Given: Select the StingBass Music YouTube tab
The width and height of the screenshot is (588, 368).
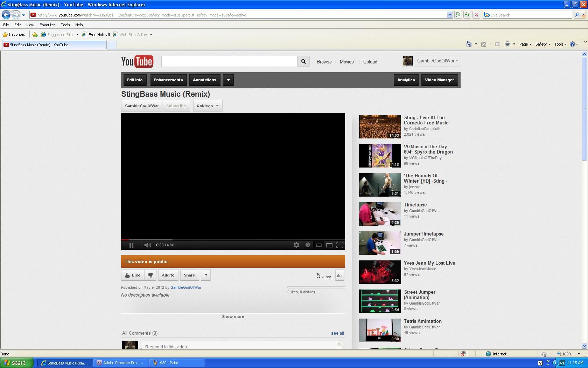Looking at the screenshot, I should click(x=54, y=45).
